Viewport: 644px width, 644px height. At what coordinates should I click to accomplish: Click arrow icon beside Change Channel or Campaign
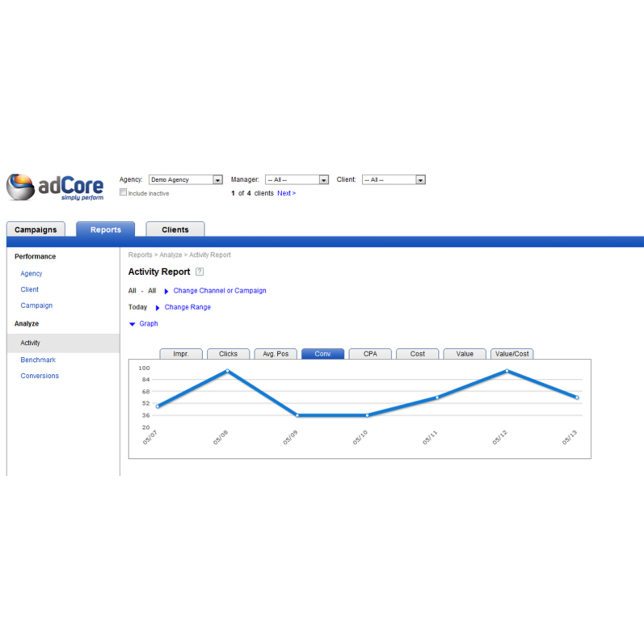(x=167, y=291)
